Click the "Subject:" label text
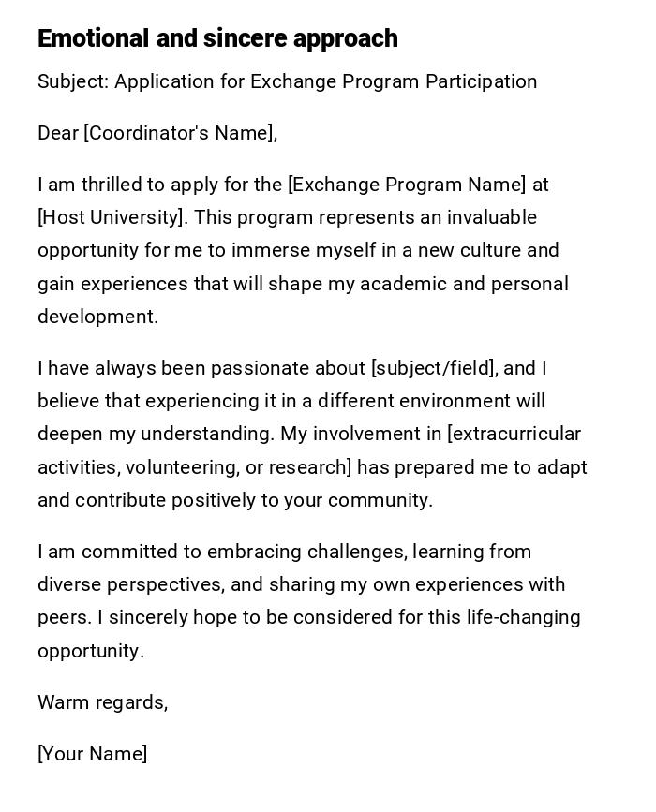 tap(73, 81)
